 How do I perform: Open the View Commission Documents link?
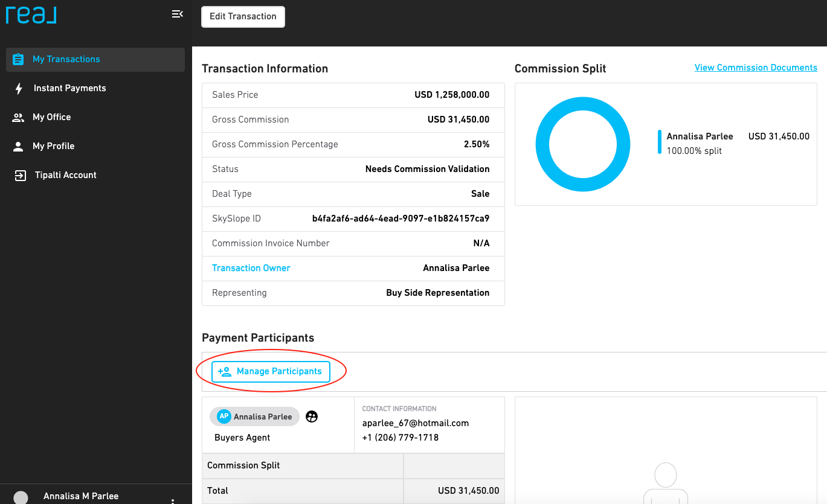[x=756, y=68]
